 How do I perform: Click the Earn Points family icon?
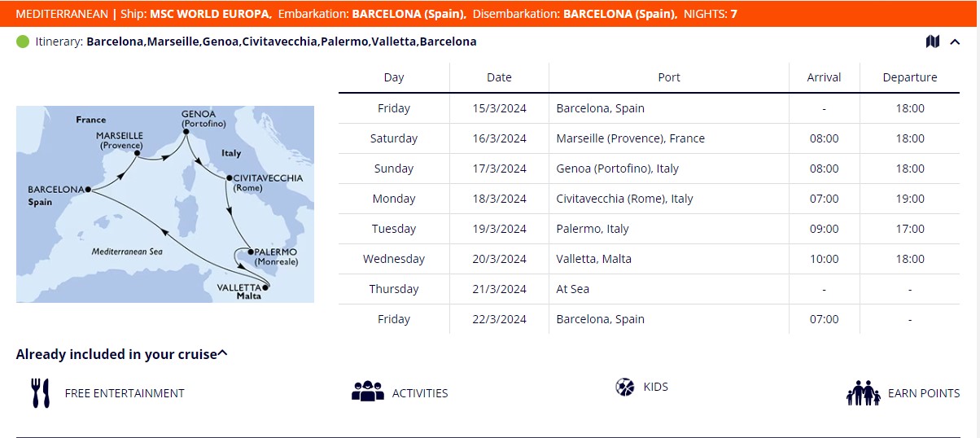pyautogui.click(x=864, y=393)
